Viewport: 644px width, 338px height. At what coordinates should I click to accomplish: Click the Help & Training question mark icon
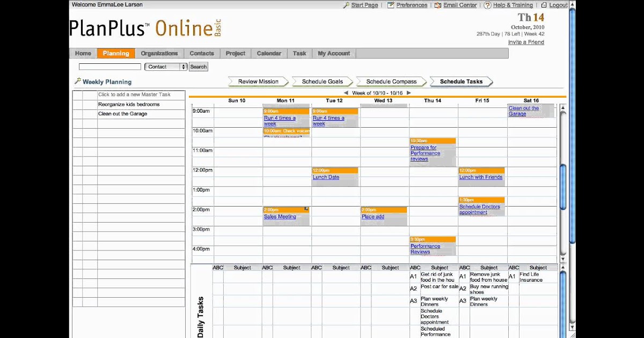click(x=487, y=5)
